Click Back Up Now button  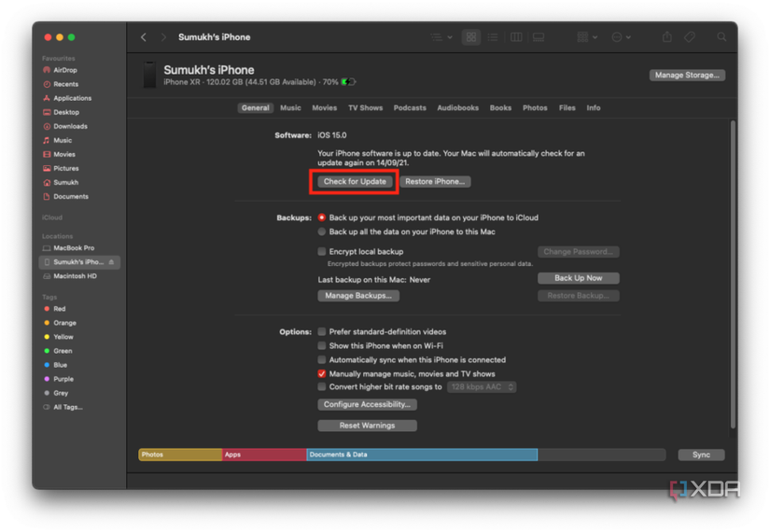[579, 278]
